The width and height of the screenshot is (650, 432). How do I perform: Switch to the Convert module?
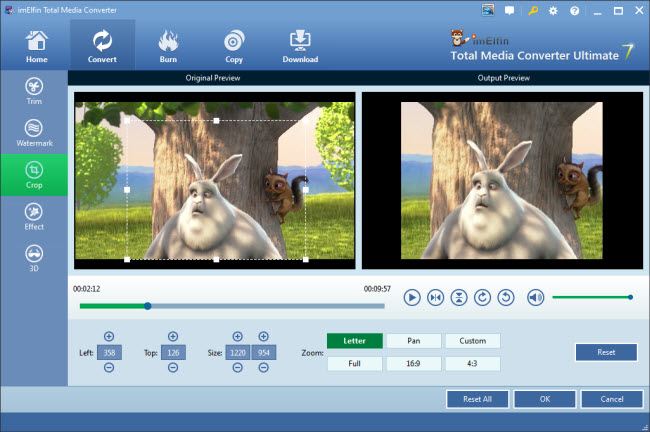(x=102, y=46)
